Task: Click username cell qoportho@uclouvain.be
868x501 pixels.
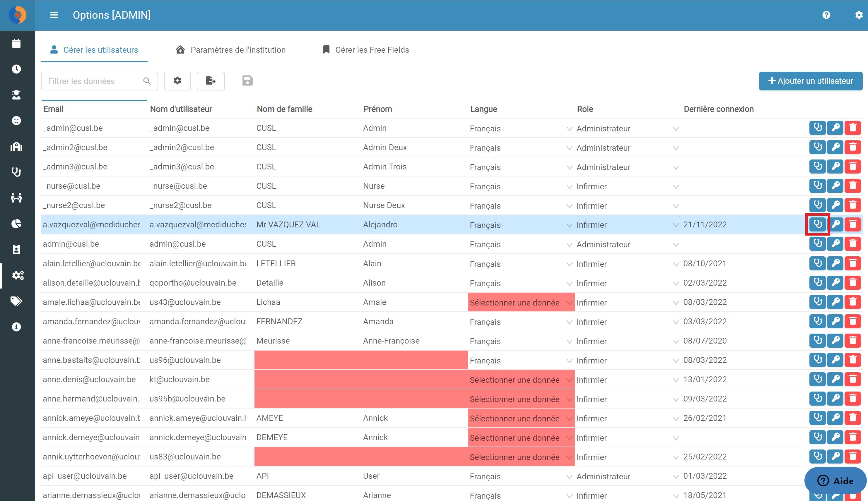Action: coord(201,283)
